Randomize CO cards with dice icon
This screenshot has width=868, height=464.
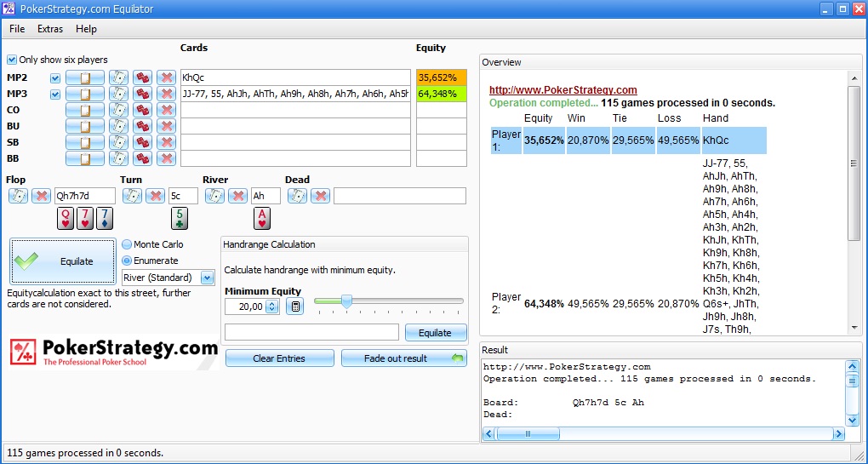[142, 110]
